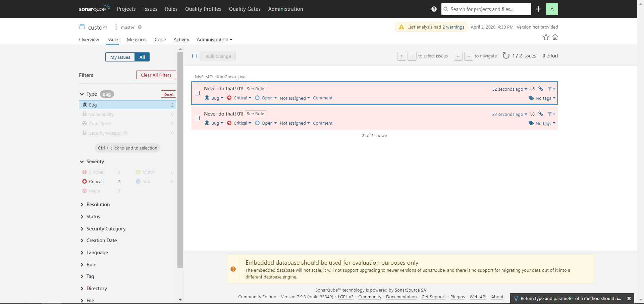Focus the search projects and files field
Screen dimensions: 644x304
coord(486,9)
